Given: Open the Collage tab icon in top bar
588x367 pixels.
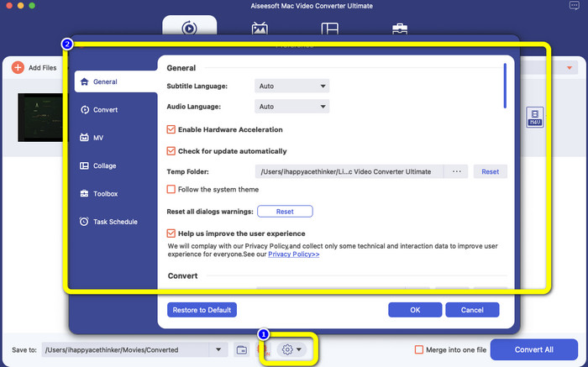Looking at the screenshot, I should pyautogui.click(x=330, y=29).
